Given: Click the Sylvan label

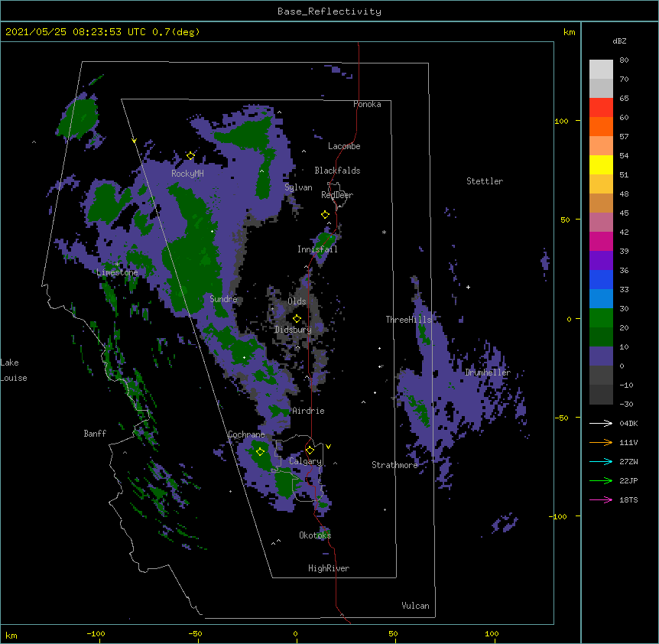Looking at the screenshot, I should coord(298,187).
